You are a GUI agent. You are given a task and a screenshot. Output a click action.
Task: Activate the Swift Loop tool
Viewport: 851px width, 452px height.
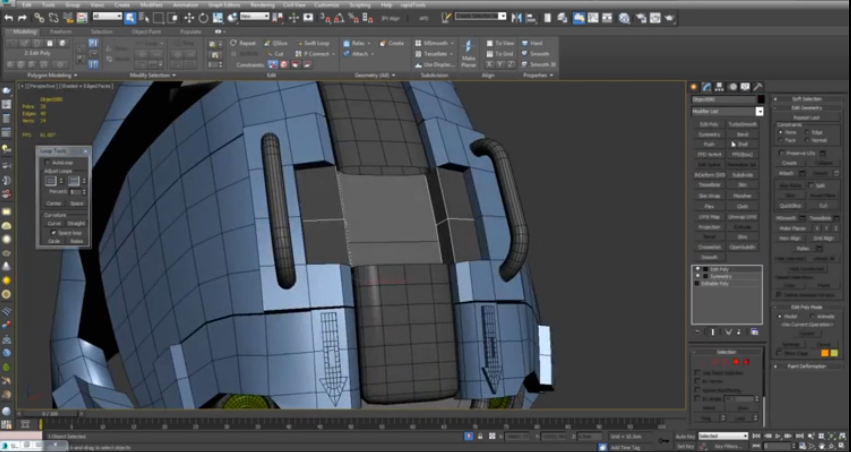[312, 43]
